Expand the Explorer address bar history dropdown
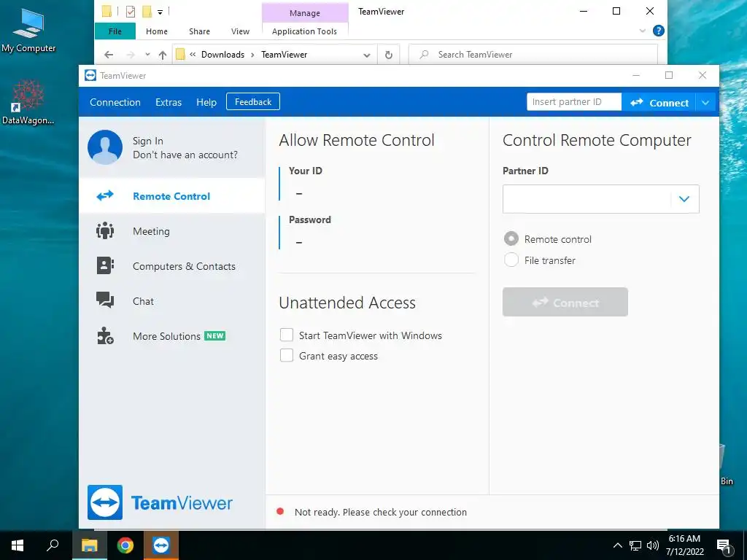 [366, 55]
